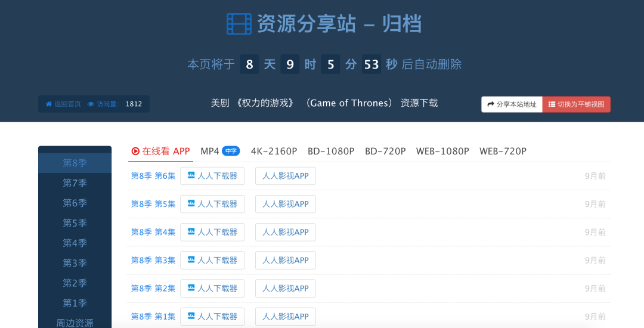The height and width of the screenshot is (328, 644).
Task: Click downloader icon in 第8季 第3集 row
Action: point(191,260)
